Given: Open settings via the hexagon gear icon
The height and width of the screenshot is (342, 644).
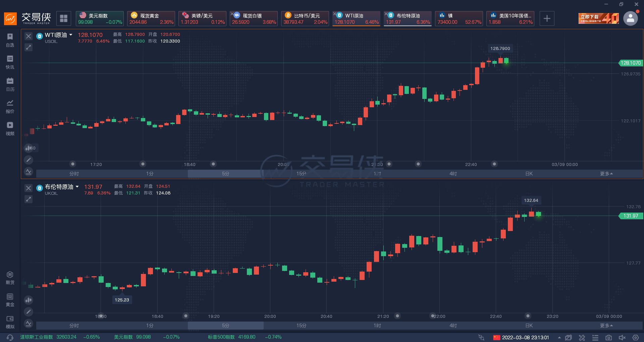Looking at the screenshot, I should pos(635,337).
